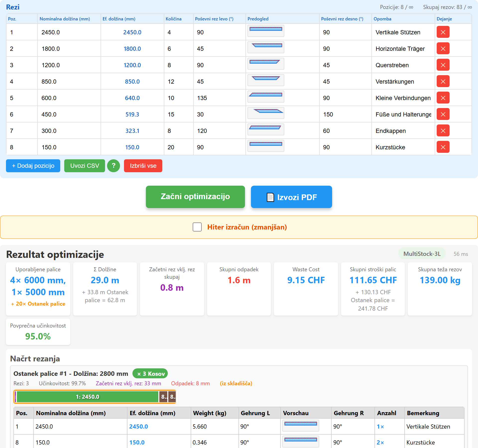Clear all rows with Izbriši vse

coord(143,166)
